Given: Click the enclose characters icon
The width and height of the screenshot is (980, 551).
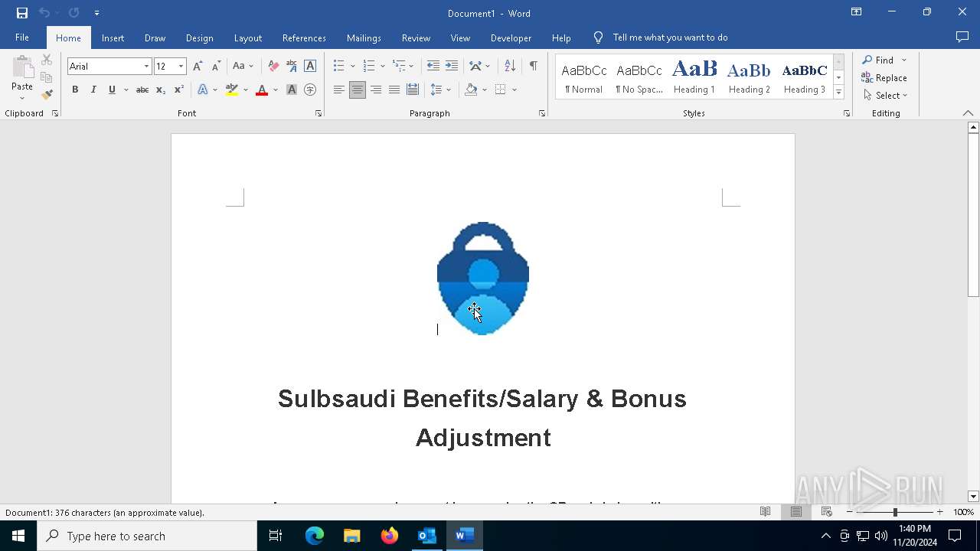Looking at the screenshot, I should pos(310,90).
